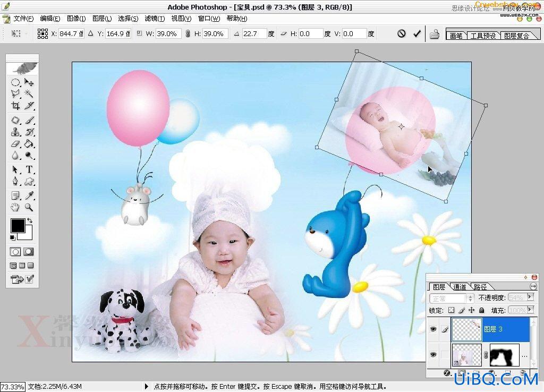Select the Magic Wand tool
The height and width of the screenshot is (392, 544).
pos(29,93)
